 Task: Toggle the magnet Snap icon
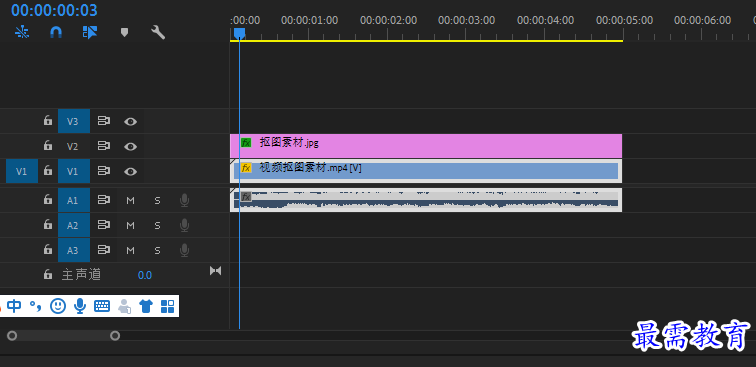(56, 32)
